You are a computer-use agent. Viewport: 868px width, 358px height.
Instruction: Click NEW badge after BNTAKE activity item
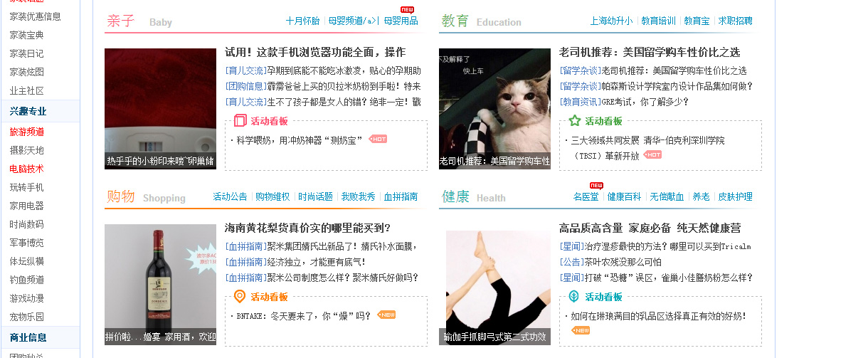(x=386, y=315)
